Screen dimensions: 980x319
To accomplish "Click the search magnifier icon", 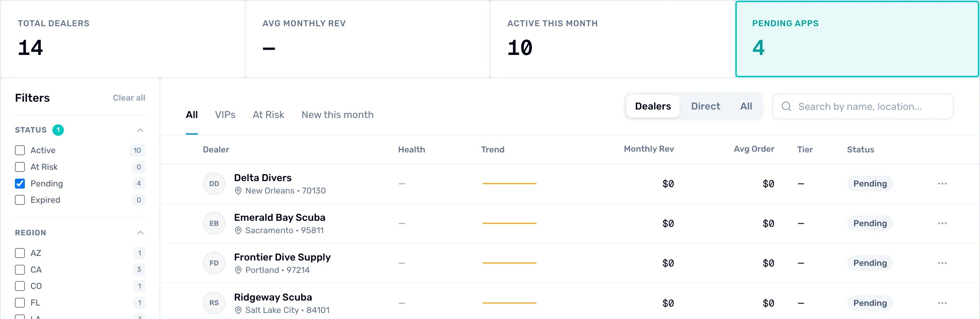I will [786, 106].
